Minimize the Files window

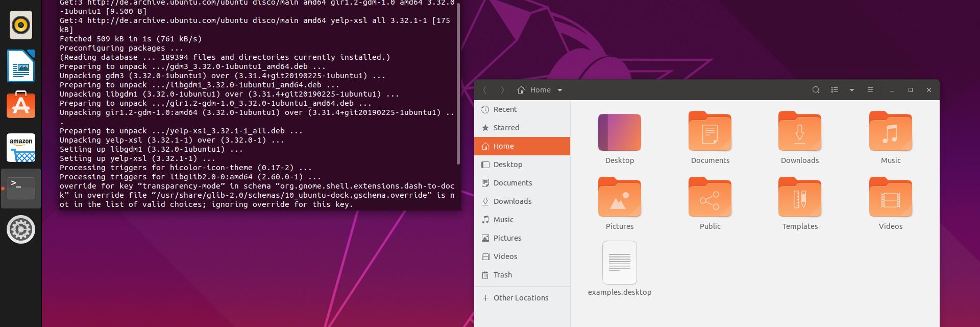point(892,90)
